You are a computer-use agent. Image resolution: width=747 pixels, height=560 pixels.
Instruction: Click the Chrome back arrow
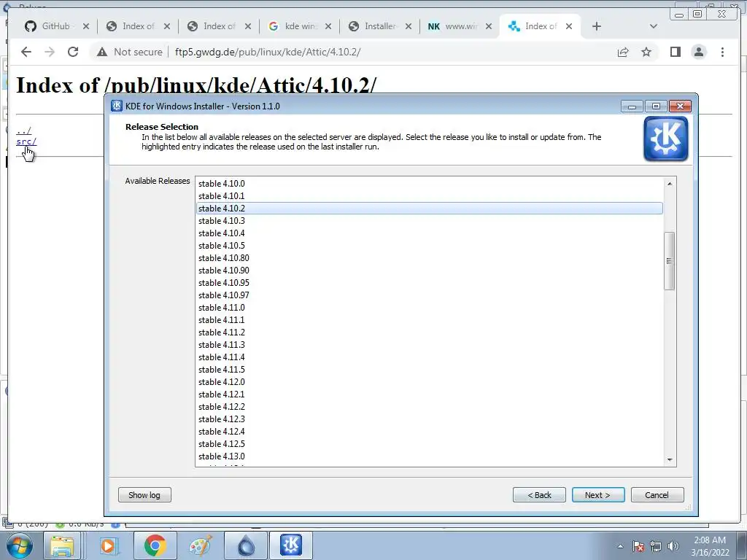pyautogui.click(x=26, y=52)
